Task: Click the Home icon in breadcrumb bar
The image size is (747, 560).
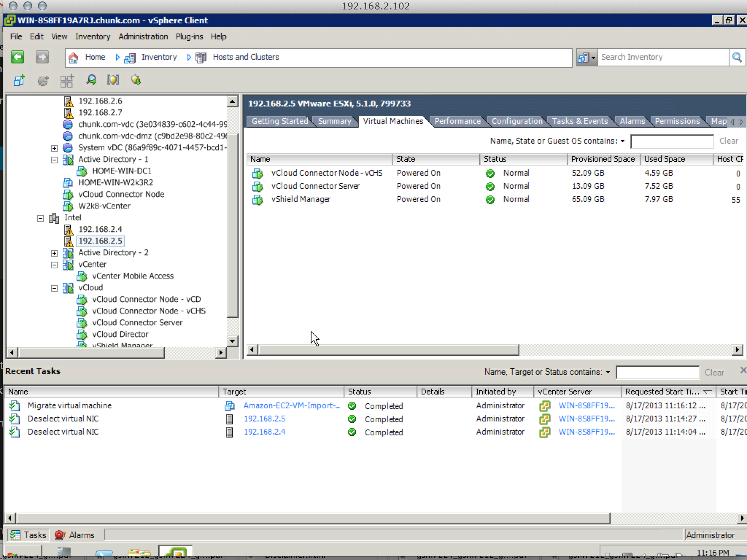Action: [74, 57]
